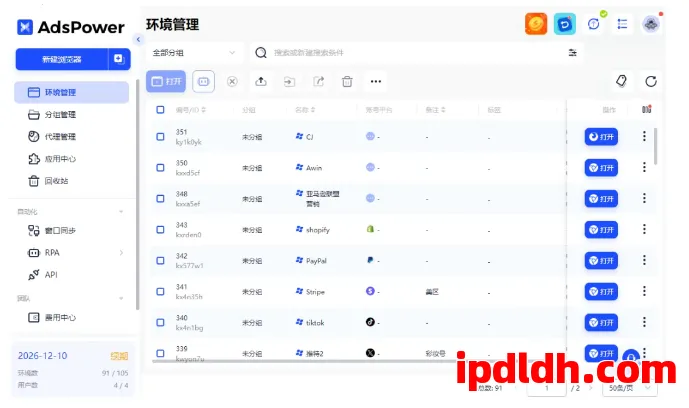Click the orange coin icon
The width and height of the screenshot is (689, 408).
[536, 24]
